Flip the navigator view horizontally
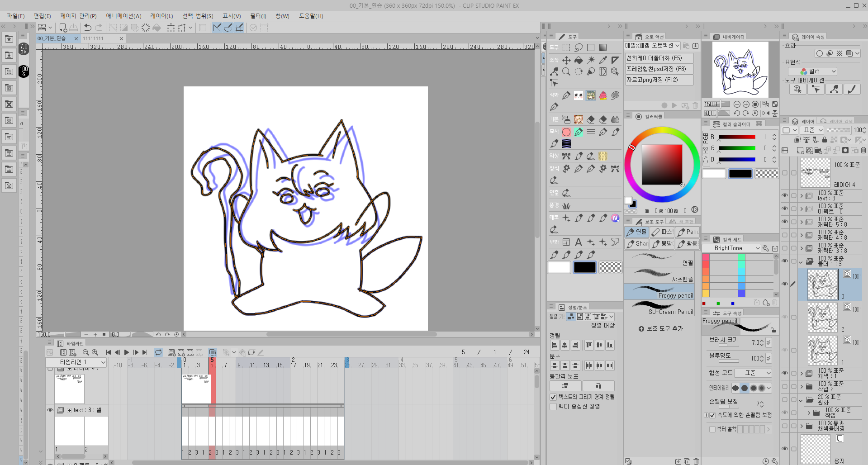 tap(766, 113)
